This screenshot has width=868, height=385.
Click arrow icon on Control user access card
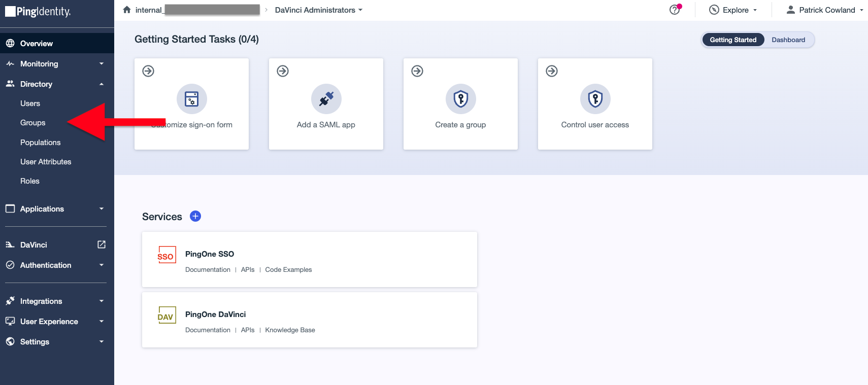click(x=552, y=71)
